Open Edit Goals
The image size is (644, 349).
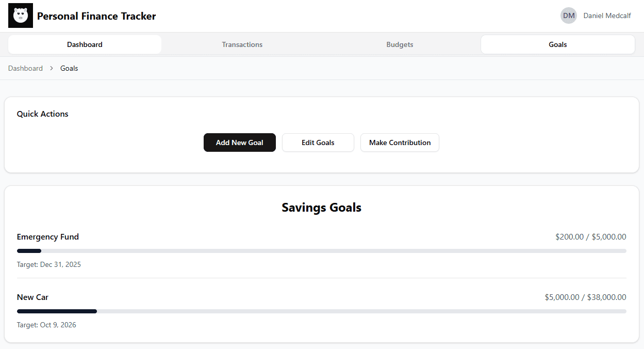(x=318, y=142)
